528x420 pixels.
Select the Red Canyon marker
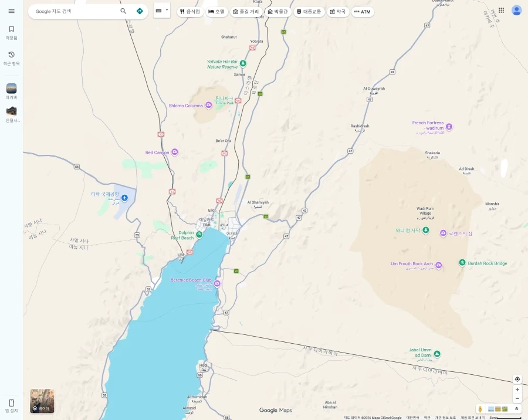[x=174, y=153]
